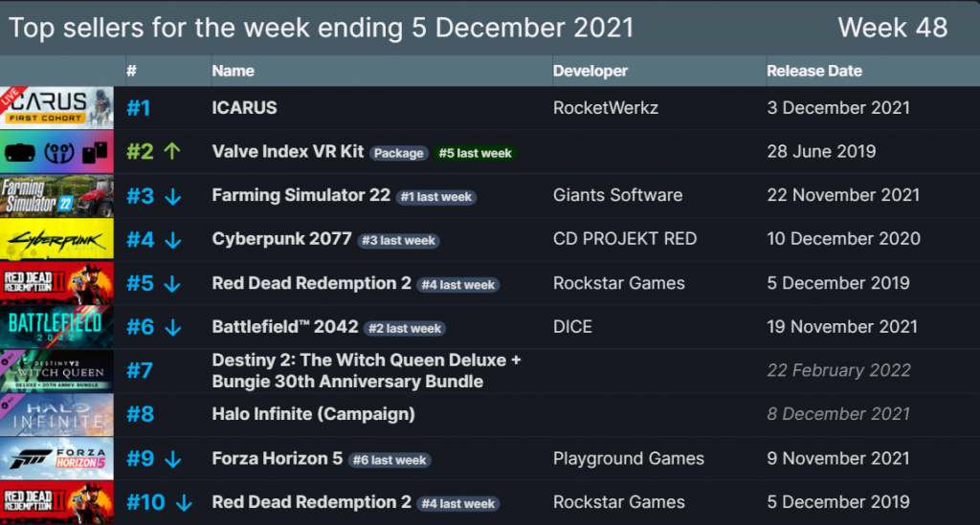This screenshot has height=525, width=980.
Task: Select the Cyberpunk yellow logo thumbnail
Action: (56, 239)
